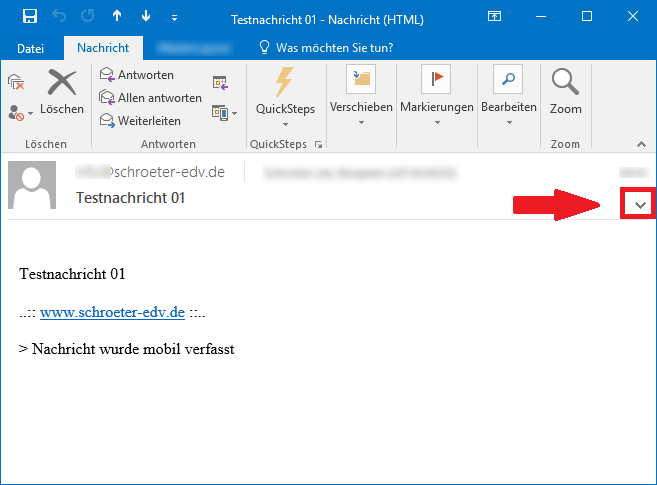Image resolution: width=657 pixels, height=485 pixels.
Task: Click the Ignore conversation icon
Action: coord(15,82)
